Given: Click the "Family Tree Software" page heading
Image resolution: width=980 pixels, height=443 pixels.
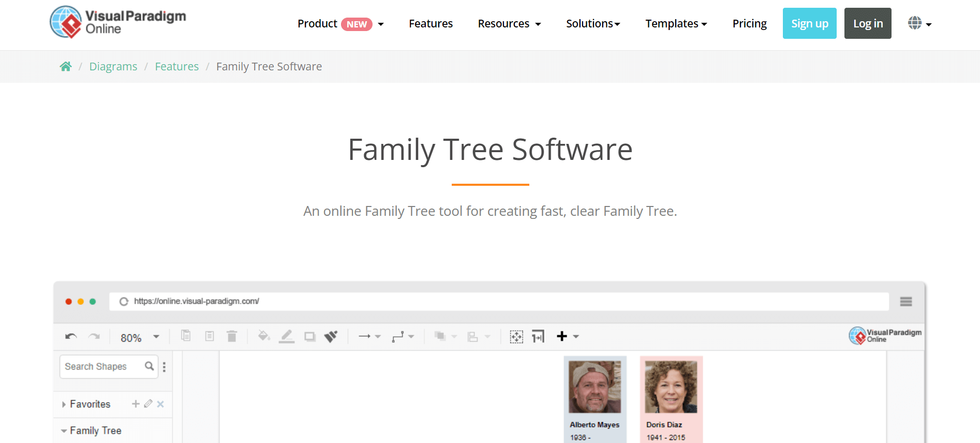Looking at the screenshot, I should click(490, 150).
